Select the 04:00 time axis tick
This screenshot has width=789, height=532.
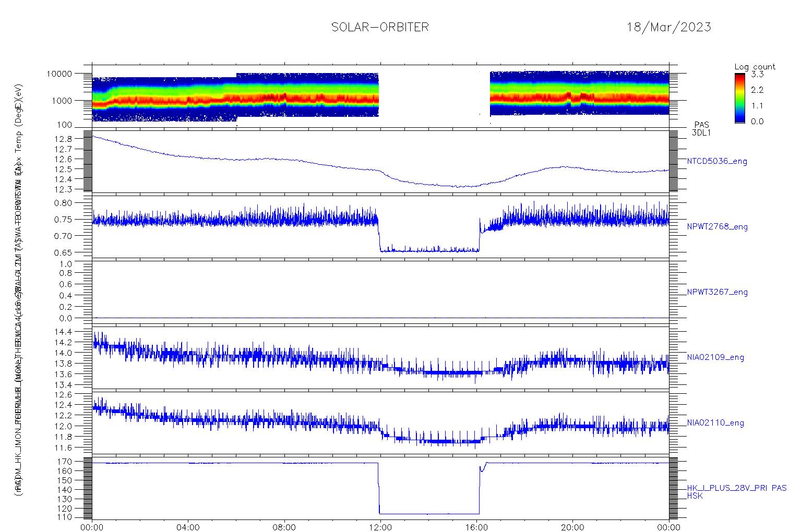tap(188, 527)
